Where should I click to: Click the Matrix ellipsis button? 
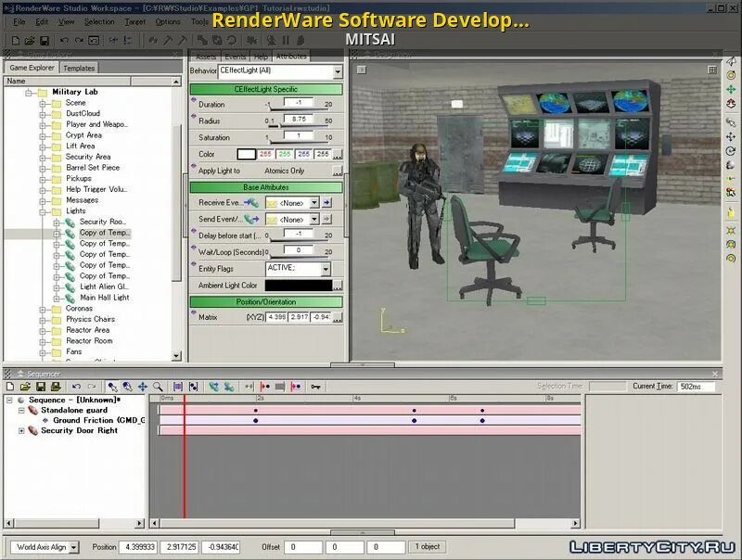pyautogui.click(x=338, y=318)
